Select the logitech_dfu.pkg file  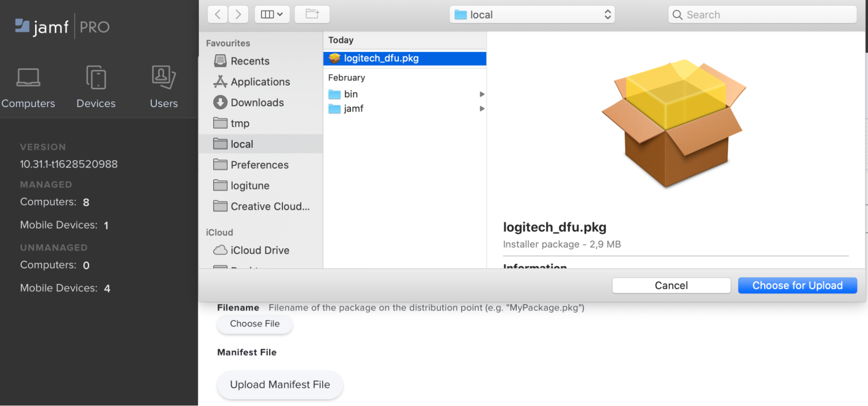tap(405, 59)
